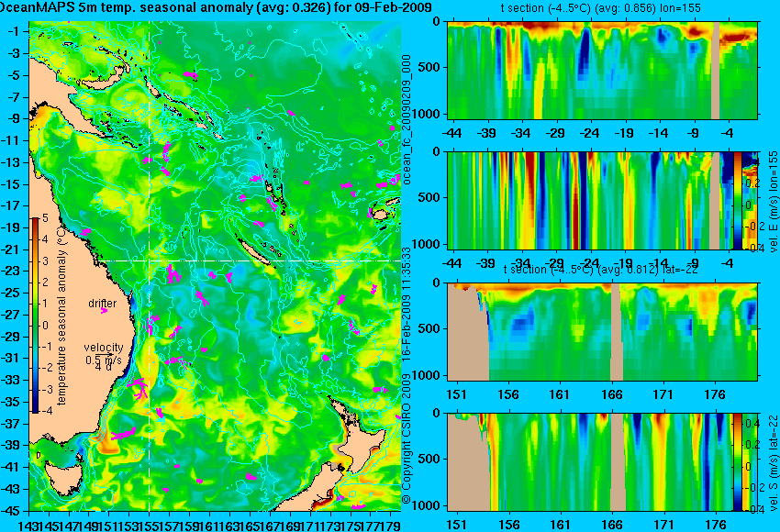Click the 'vel. S (m/s) lat=-22' axis label
Viewport: 780px width, 532px height.
[x=773, y=462]
